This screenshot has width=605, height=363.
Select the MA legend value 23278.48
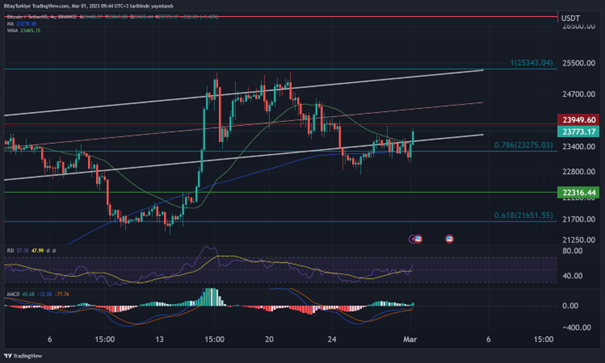(26, 24)
